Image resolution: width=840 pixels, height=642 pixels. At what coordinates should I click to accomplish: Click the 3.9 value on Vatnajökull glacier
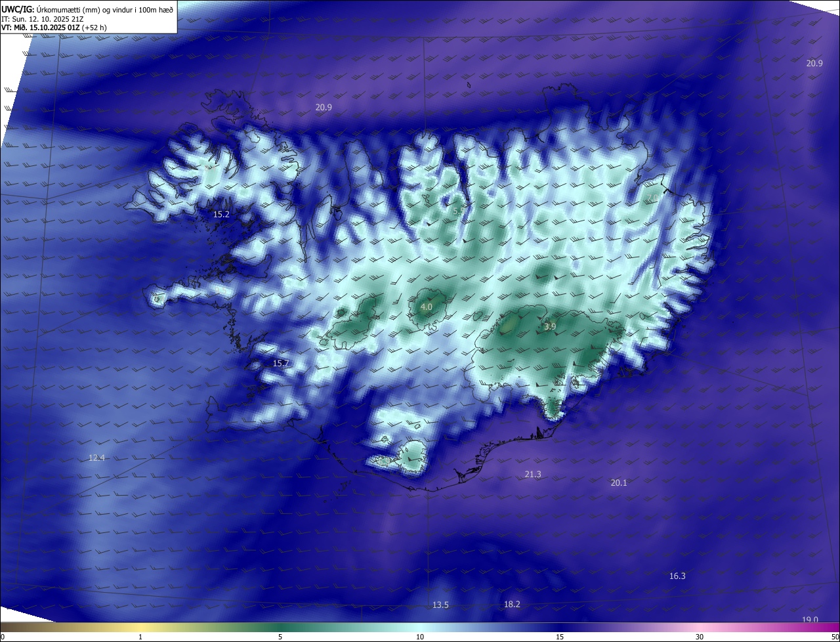coord(551,326)
